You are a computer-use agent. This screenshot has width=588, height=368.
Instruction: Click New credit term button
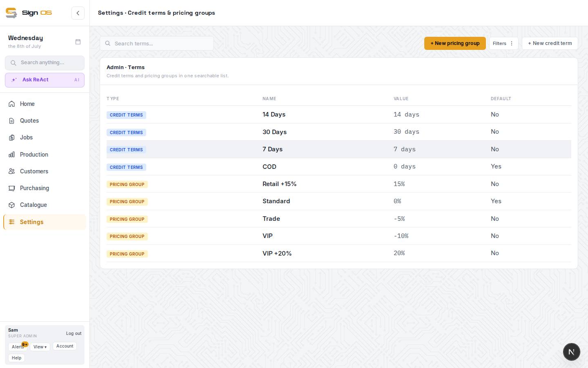550,43
